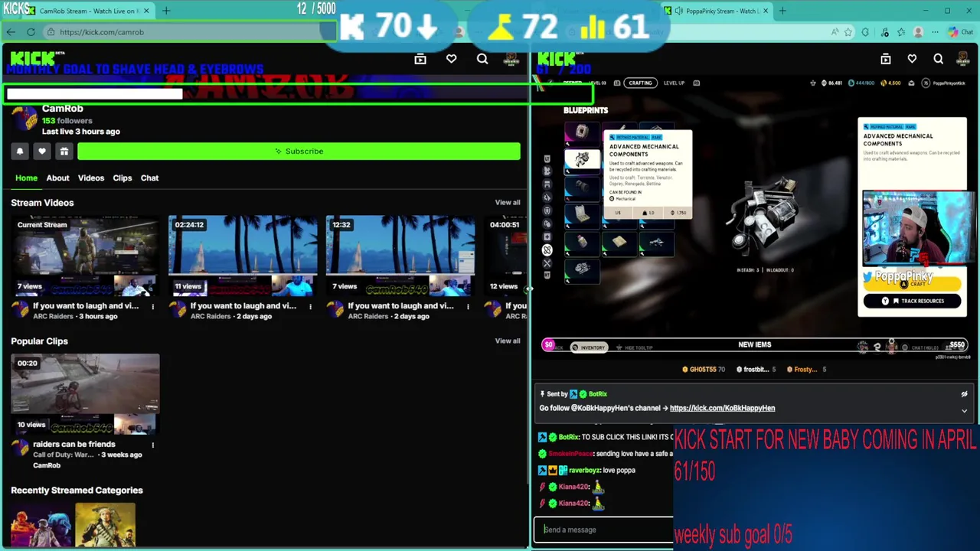Open the search icon in the PoppaPinky window
This screenshot has width=980, height=551.
tap(938, 59)
